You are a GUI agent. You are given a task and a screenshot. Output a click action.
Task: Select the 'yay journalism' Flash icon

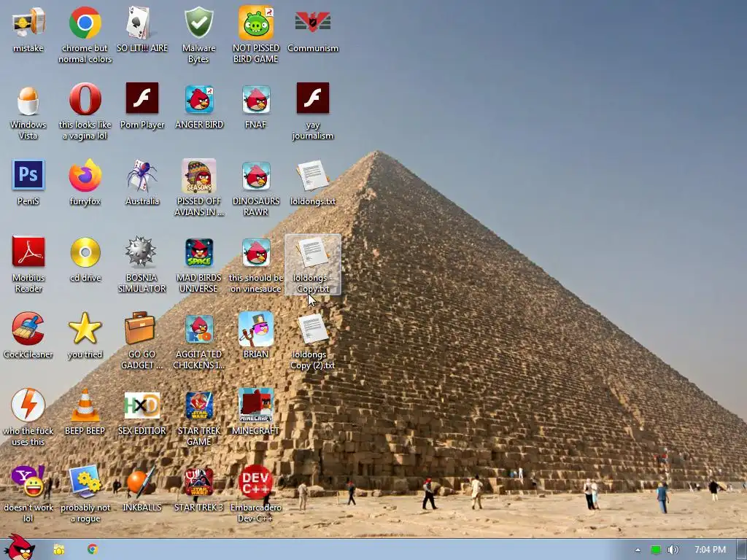pos(312,98)
